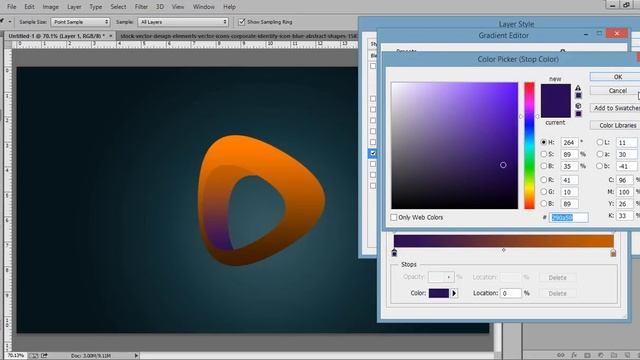Click the fx layer style icon at bottom
Screen dimensions: 640x360
(574, 356)
